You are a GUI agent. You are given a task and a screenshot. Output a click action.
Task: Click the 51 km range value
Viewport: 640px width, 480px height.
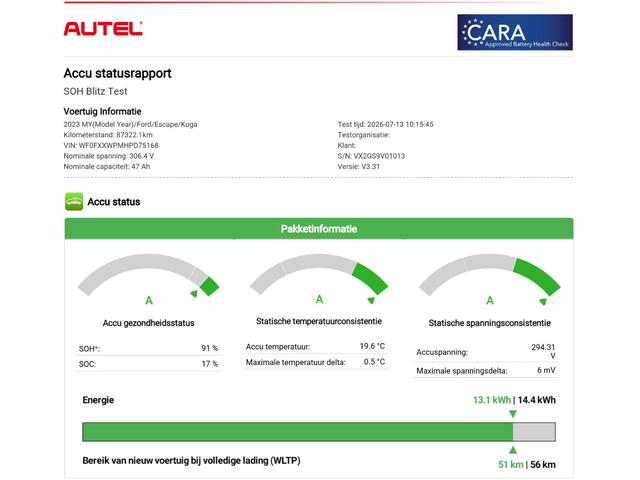point(511,464)
